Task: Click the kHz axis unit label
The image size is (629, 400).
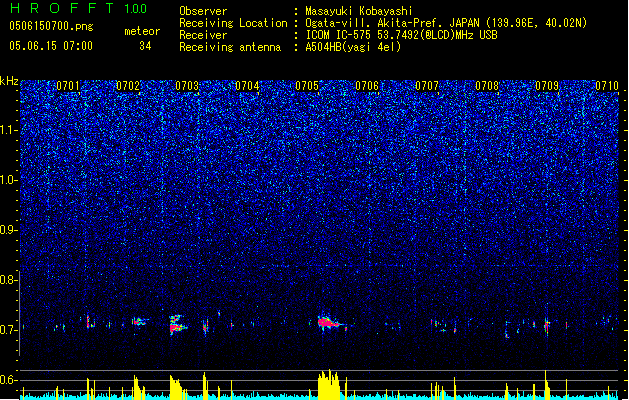Action: pos(9,81)
